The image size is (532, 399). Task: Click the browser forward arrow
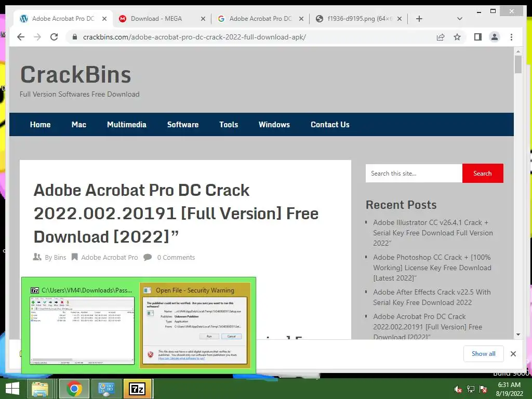37,37
